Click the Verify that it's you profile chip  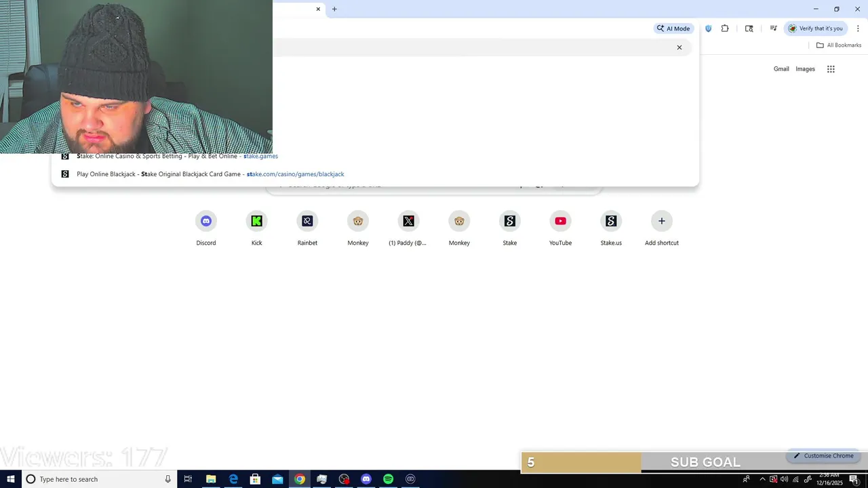(x=816, y=28)
